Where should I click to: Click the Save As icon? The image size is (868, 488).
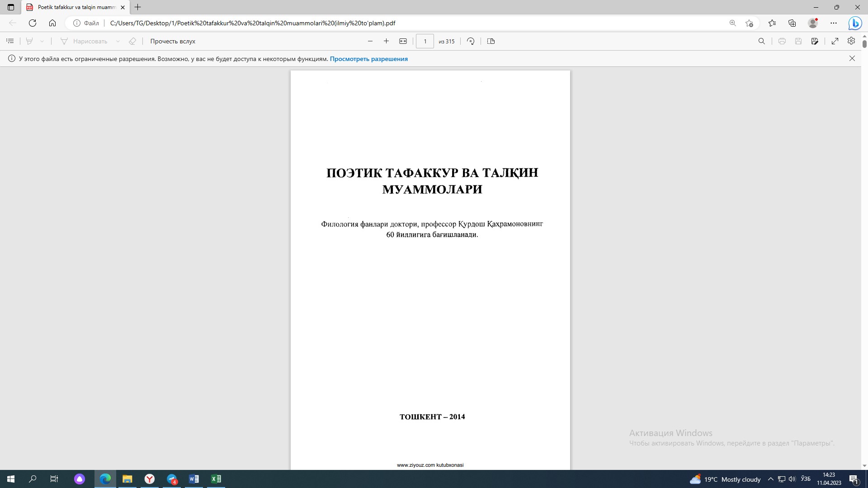[815, 41]
